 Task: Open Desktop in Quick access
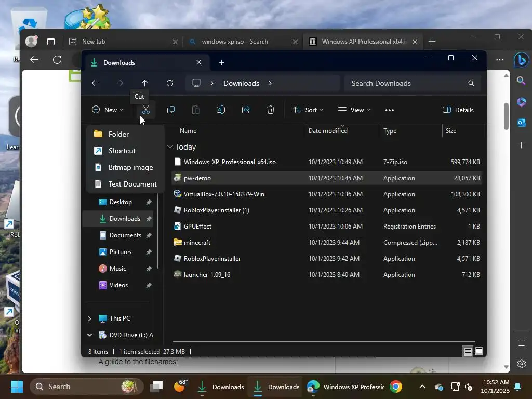[121, 202]
